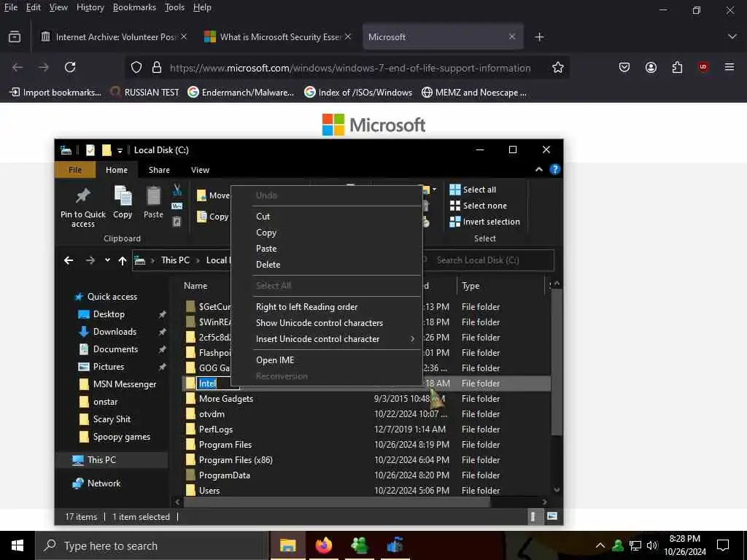The width and height of the screenshot is (747, 560).
Task: Select Open IME menu entry
Action: 275,360
